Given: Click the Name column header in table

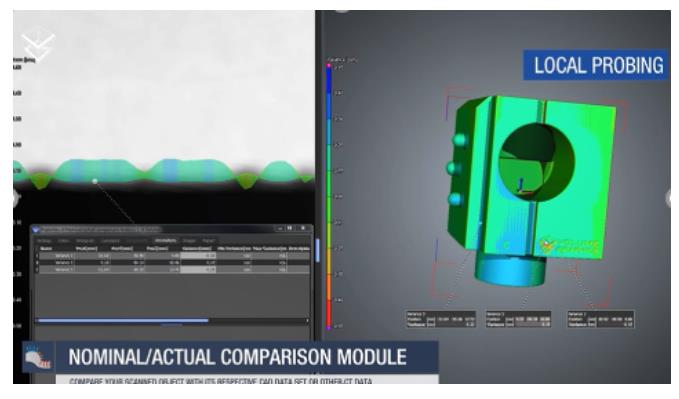Looking at the screenshot, I should (46, 249).
